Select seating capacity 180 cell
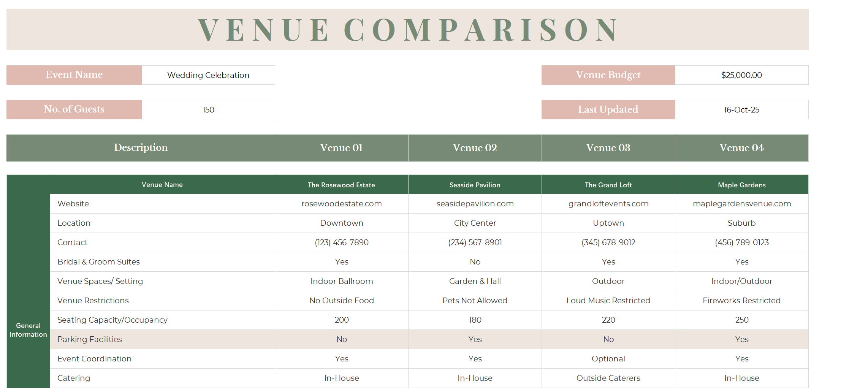This screenshot has height=388, width=868. [475, 320]
